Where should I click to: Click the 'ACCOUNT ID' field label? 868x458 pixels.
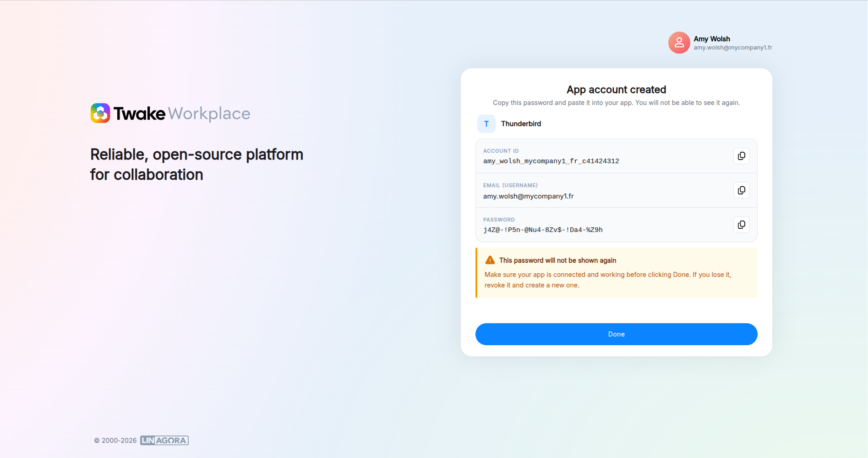501,151
